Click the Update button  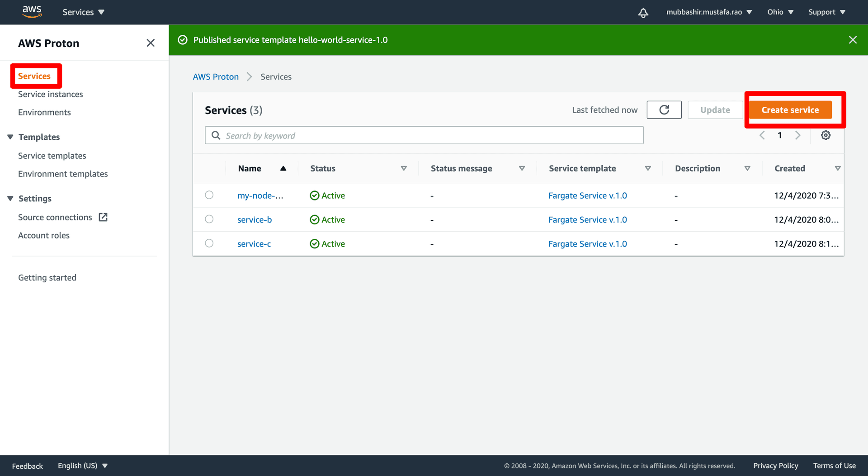point(715,110)
